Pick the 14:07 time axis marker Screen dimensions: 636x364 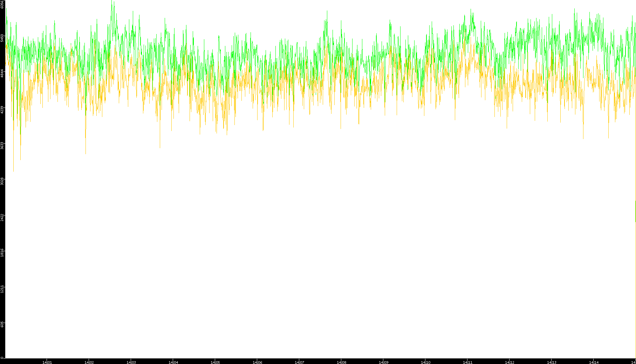(x=299, y=362)
